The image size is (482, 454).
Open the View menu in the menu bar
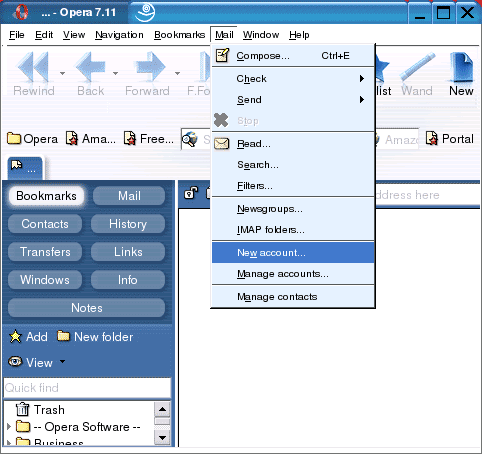(x=74, y=35)
